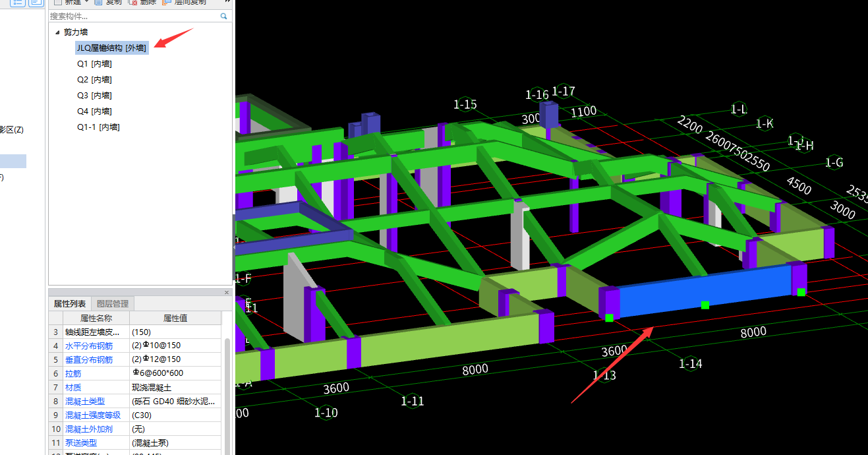Screen dimensions: 868x455
Task: Select Q1 [内墙] component
Action: point(94,64)
